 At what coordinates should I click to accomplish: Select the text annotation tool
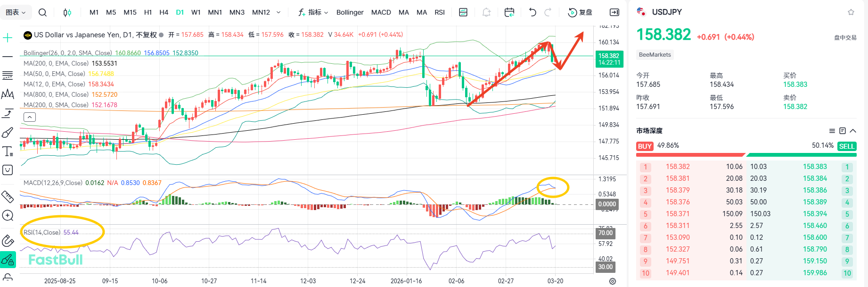tap(8, 152)
